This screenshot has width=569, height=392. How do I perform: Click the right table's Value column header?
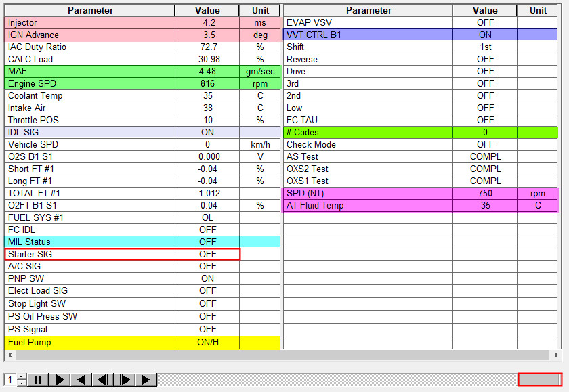484,10
